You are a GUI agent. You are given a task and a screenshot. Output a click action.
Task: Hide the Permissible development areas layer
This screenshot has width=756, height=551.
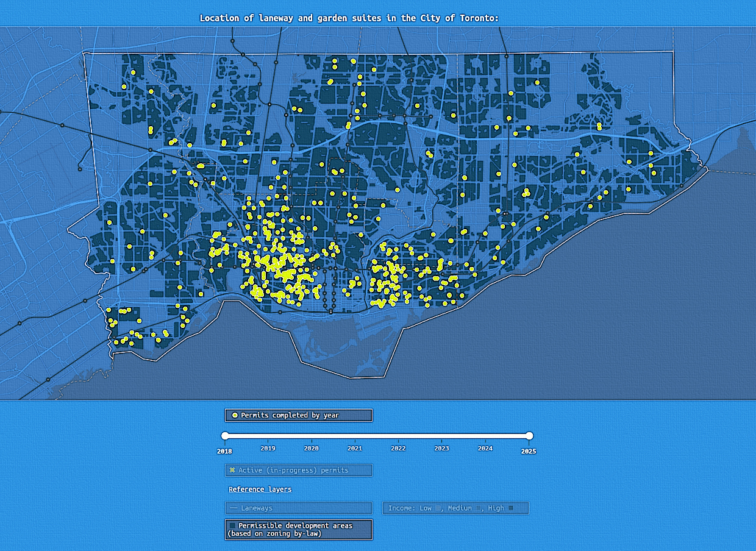pos(298,530)
